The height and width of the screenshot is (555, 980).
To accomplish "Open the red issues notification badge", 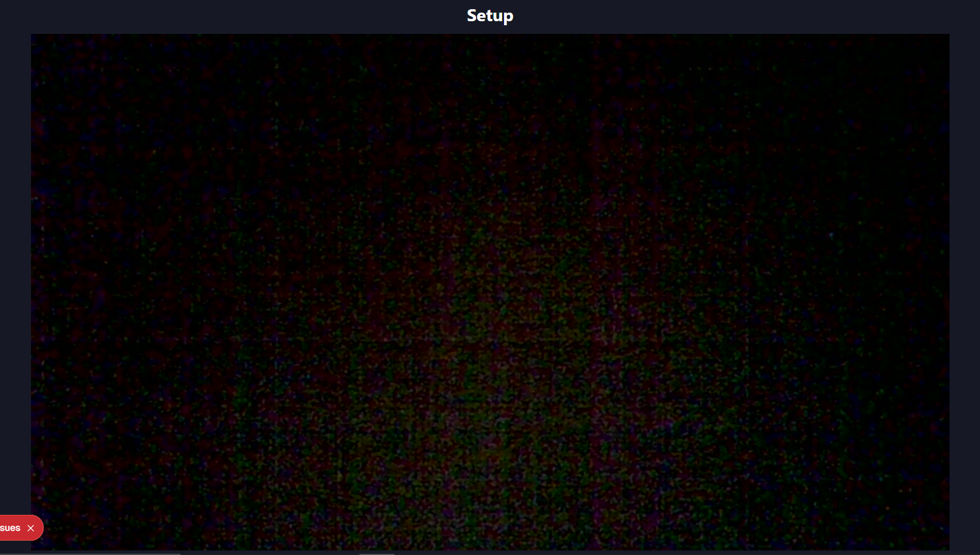I will (10, 528).
